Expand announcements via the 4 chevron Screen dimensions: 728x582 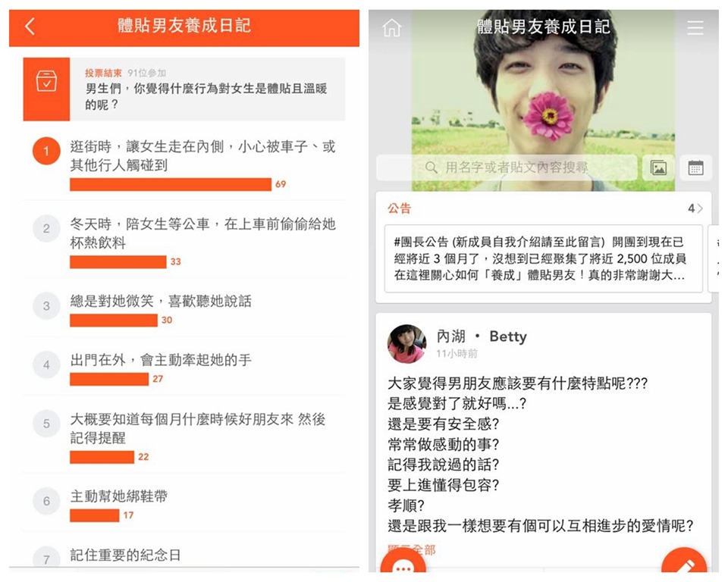click(695, 208)
